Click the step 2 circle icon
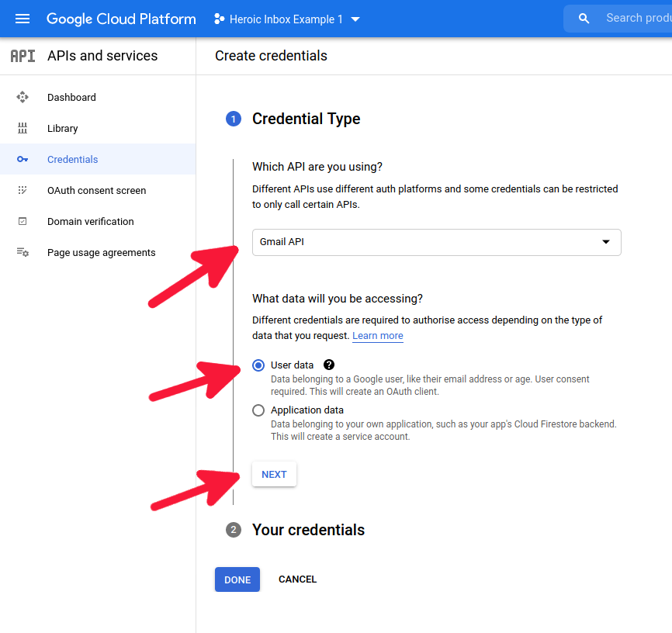This screenshot has width=672, height=633. (x=233, y=530)
